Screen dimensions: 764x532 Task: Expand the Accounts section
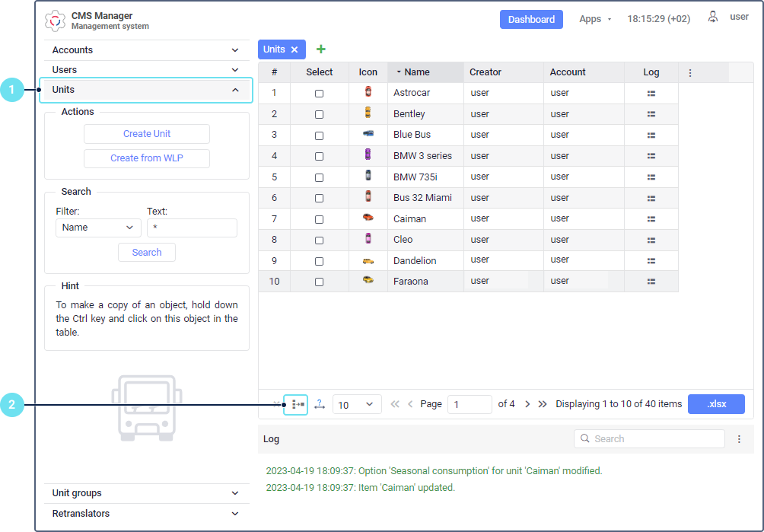[x=146, y=50]
